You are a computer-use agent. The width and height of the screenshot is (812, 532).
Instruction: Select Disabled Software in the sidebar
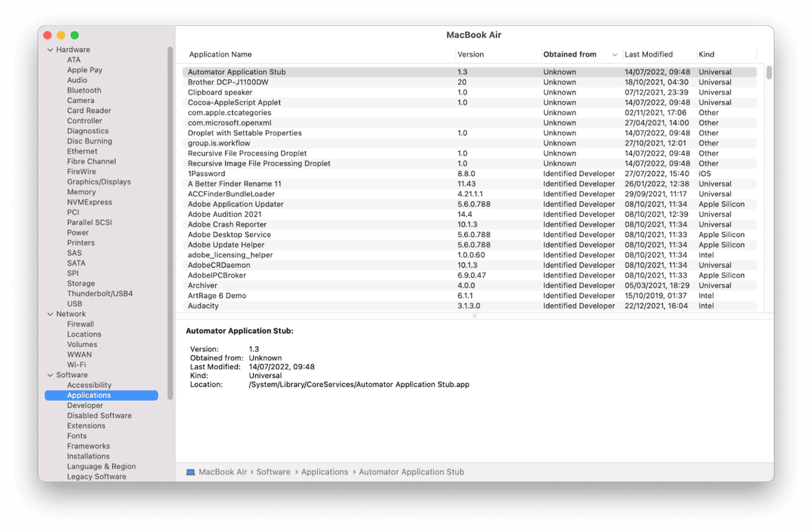(x=99, y=416)
